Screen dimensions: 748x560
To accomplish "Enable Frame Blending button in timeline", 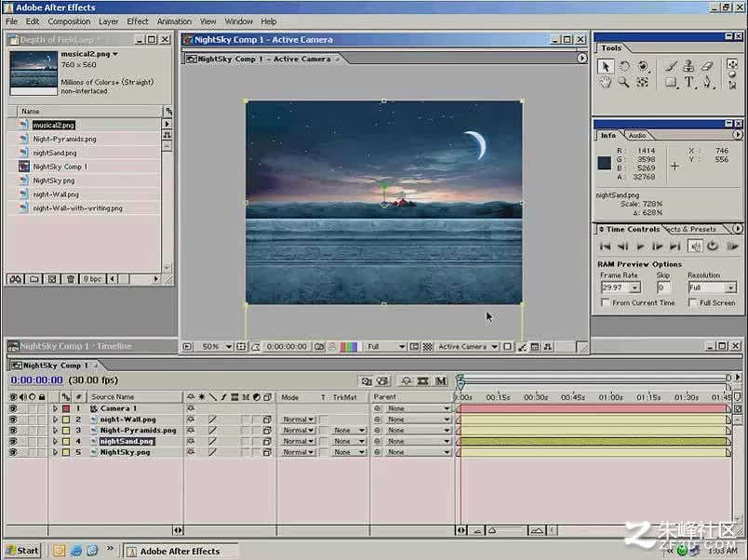I will [x=422, y=380].
